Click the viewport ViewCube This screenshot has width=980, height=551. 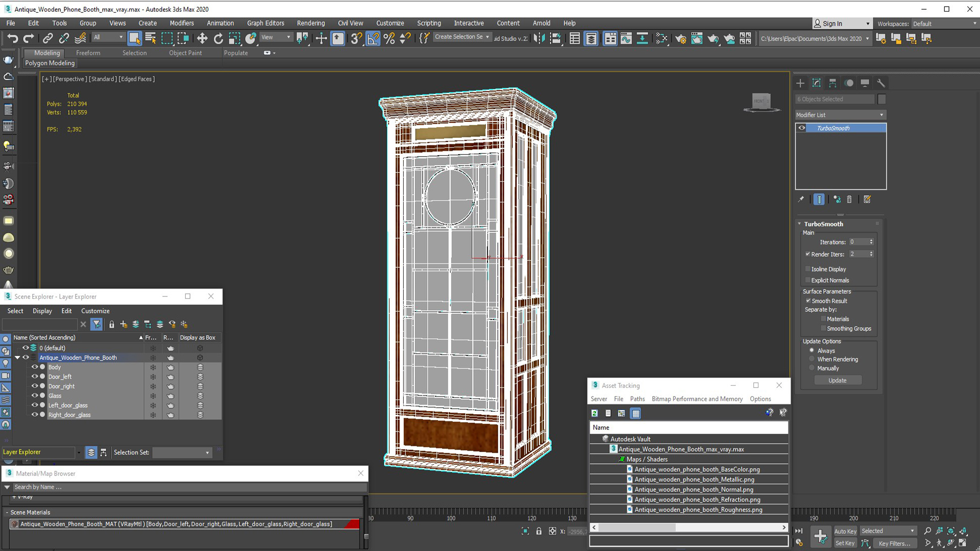pyautogui.click(x=762, y=101)
